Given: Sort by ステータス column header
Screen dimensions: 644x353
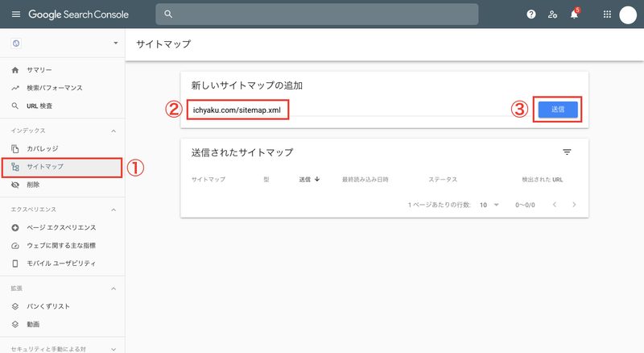Looking at the screenshot, I should tap(443, 180).
